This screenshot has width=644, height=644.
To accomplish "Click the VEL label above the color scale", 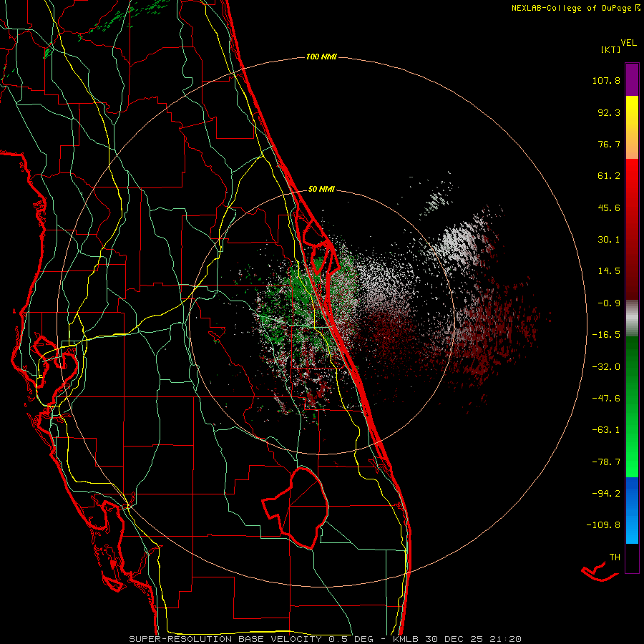I will tap(628, 43).
